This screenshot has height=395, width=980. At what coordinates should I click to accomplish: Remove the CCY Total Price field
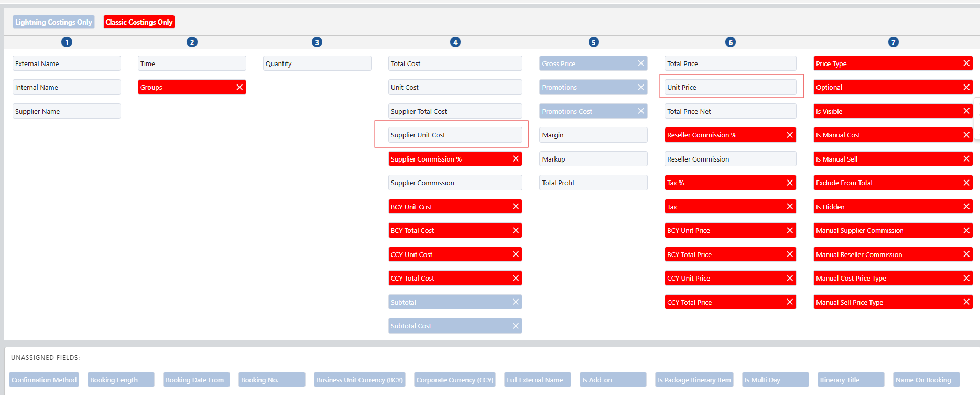[x=790, y=302]
